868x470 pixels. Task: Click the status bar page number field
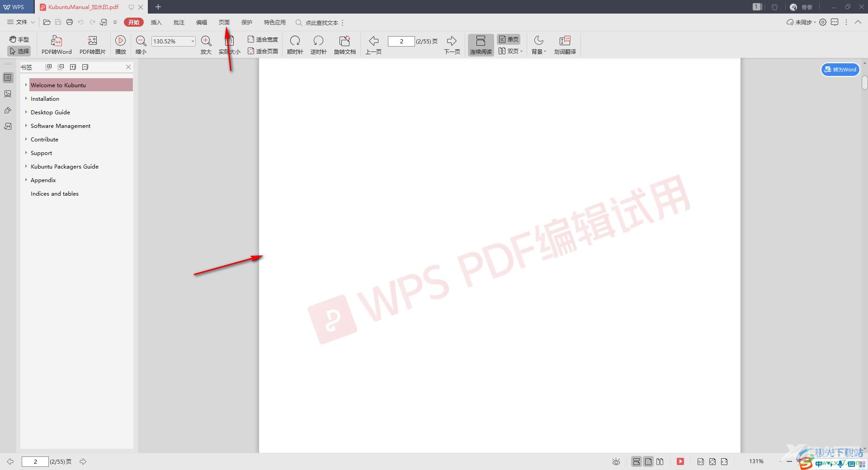pyautogui.click(x=35, y=461)
